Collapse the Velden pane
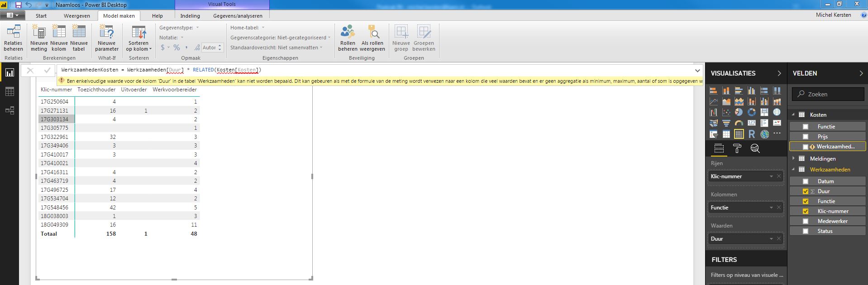Screen dimensions: 868x285 pyautogui.click(x=861, y=73)
